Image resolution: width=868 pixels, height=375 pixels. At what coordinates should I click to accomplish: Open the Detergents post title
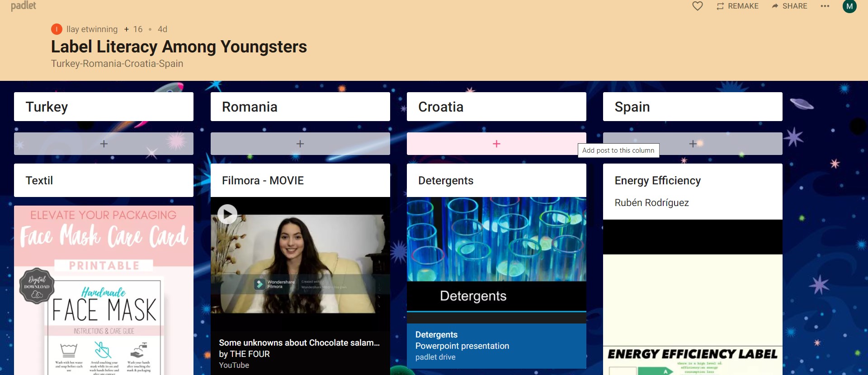[446, 180]
